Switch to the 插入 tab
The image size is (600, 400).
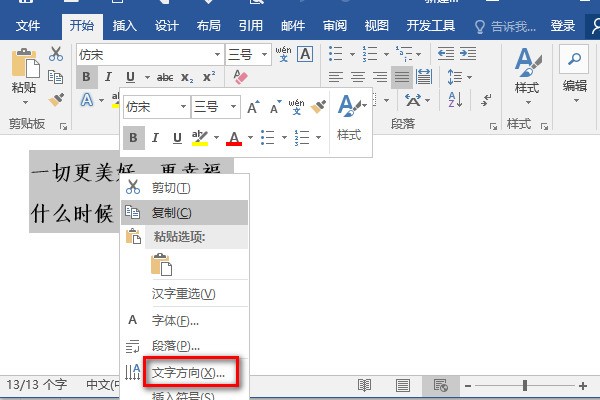pos(124,26)
